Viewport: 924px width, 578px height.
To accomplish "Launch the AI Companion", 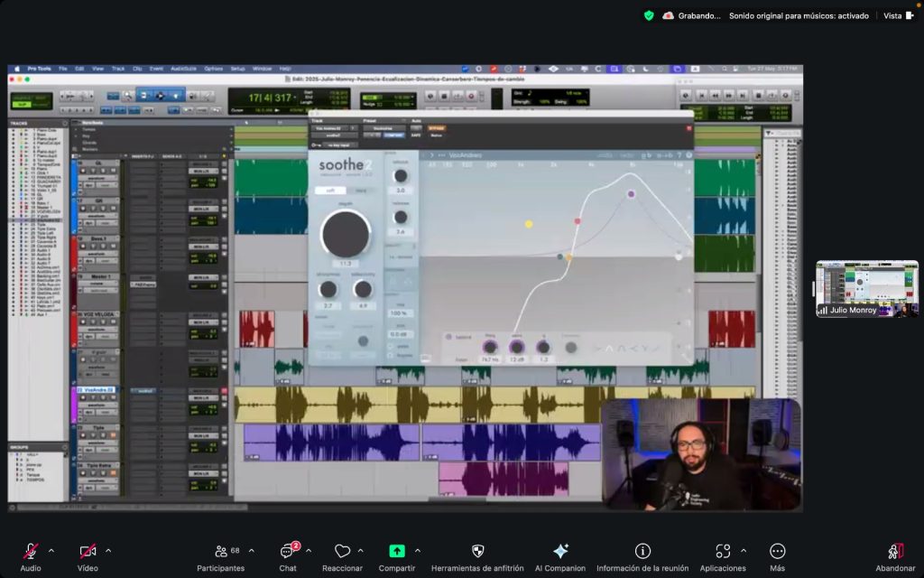I will [x=560, y=552].
